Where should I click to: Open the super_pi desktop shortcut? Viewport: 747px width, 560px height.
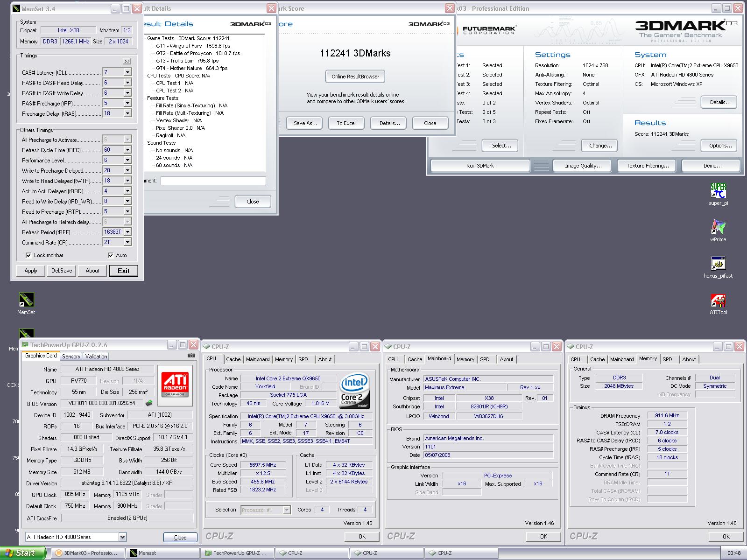[718, 190]
